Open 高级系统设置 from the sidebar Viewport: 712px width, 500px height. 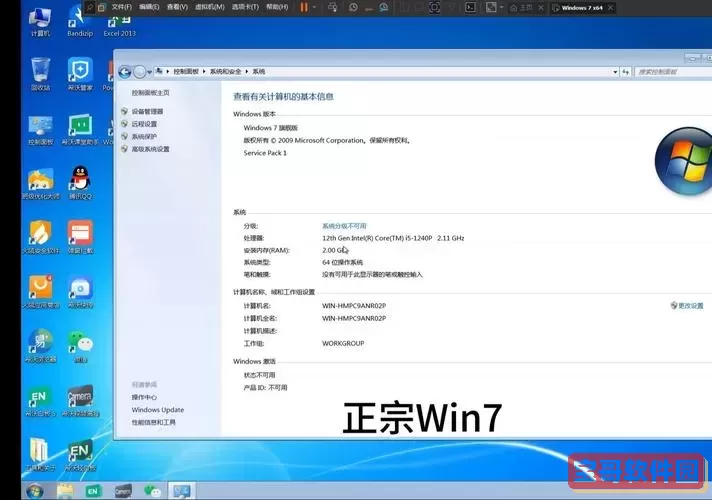point(150,149)
